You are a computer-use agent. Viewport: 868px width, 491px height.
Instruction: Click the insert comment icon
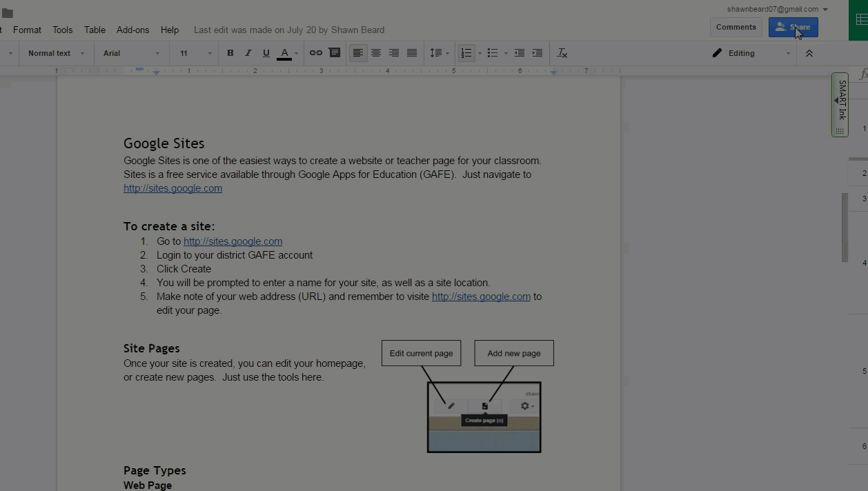tap(335, 53)
